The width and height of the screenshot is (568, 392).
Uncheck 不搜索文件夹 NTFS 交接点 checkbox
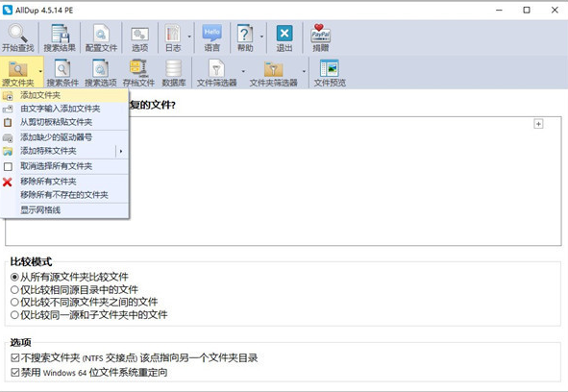(x=14, y=358)
